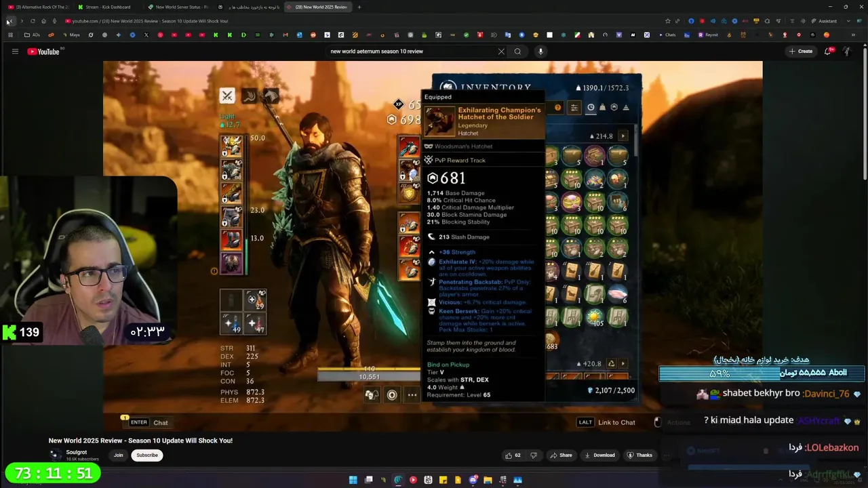Expand inventory section arrow next to 420.8

(623, 363)
